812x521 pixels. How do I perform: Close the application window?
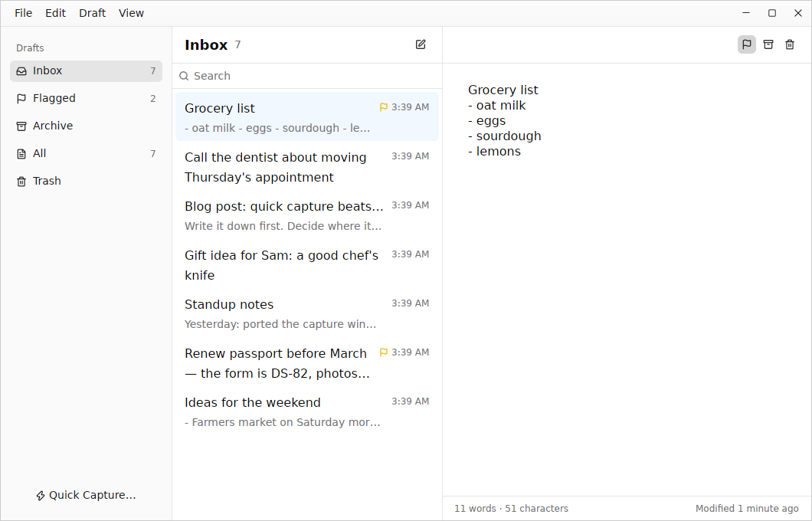click(798, 13)
